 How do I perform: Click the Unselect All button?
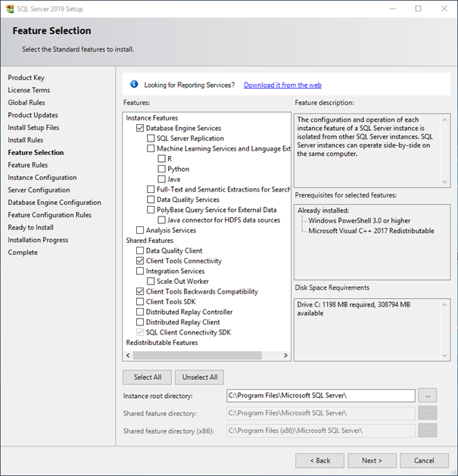tap(200, 377)
